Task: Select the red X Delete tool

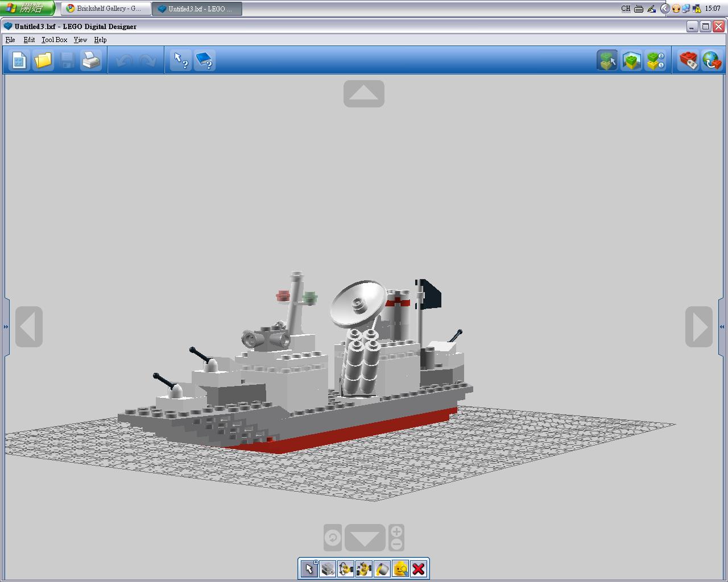Action: (419, 569)
